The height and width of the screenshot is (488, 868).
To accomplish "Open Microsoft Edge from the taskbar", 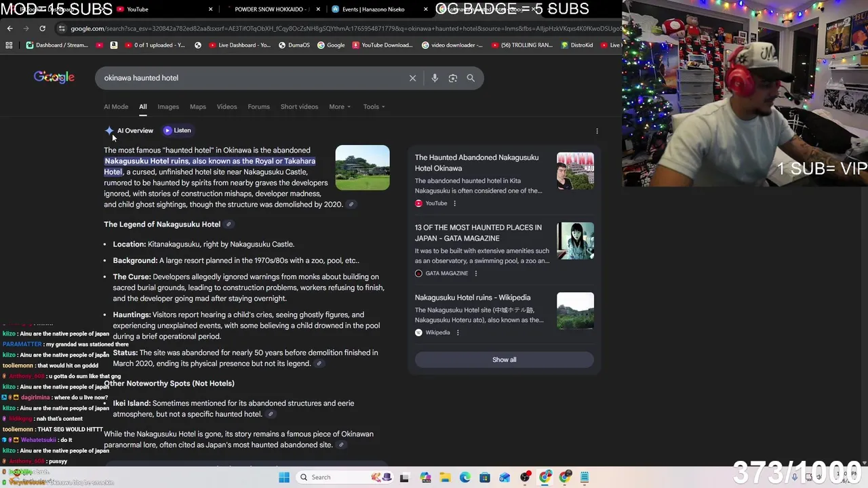I will tap(465, 477).
